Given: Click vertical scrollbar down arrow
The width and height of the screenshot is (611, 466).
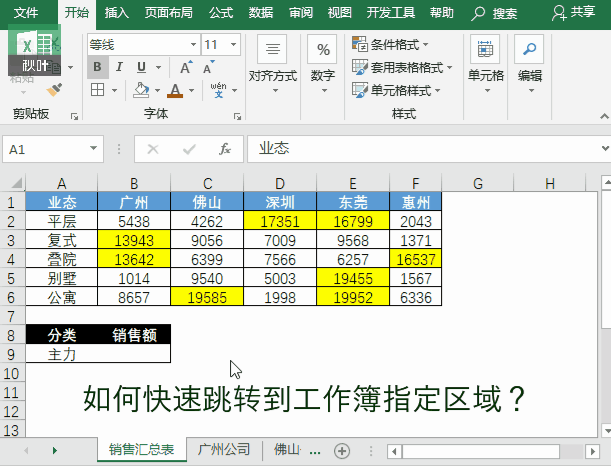Looking at the screenshot, I should point(606,431).
